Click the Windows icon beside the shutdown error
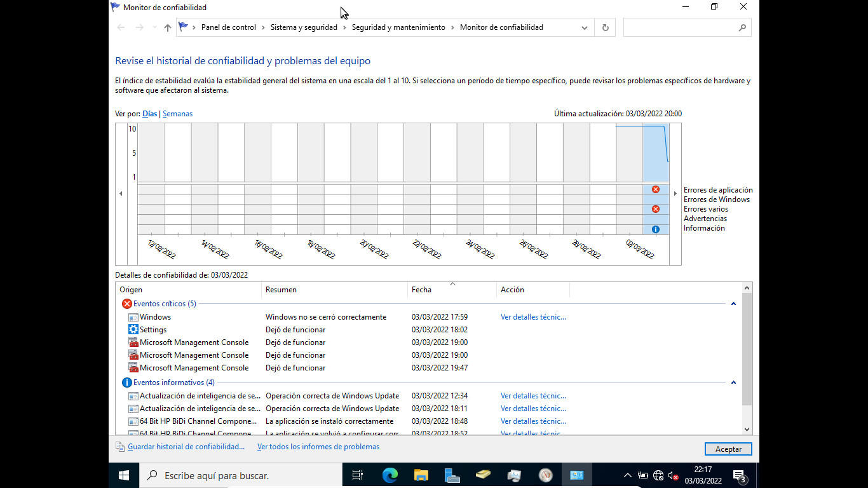 tap(132, 316)
